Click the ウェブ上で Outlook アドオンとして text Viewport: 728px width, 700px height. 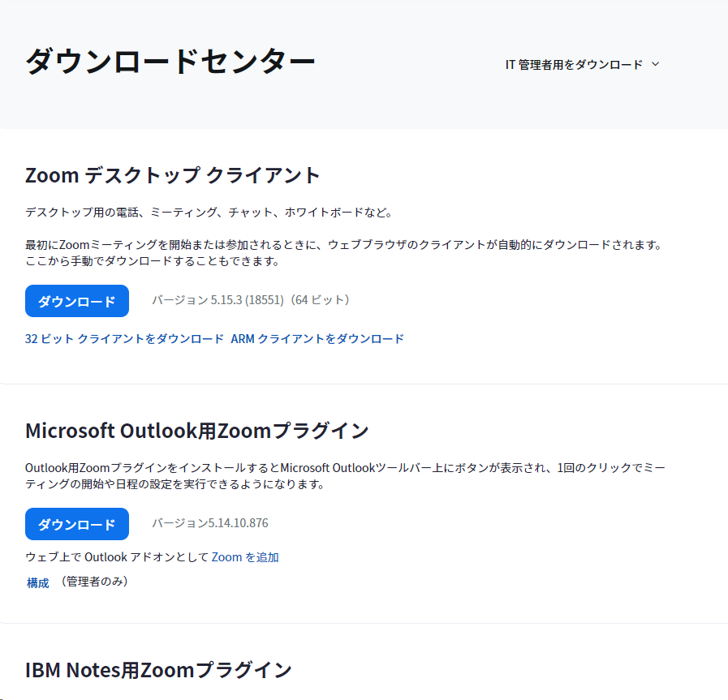pyautogui.click(x=116, y=557)
